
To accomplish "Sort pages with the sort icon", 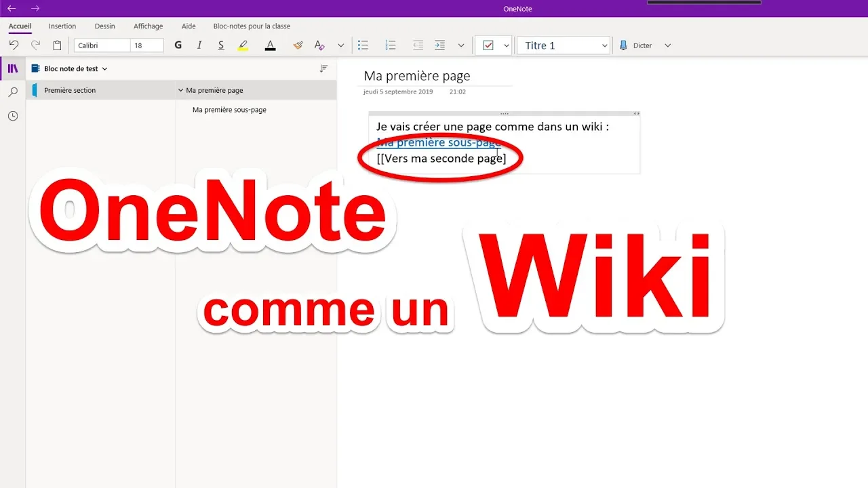I will coord(323,68).
